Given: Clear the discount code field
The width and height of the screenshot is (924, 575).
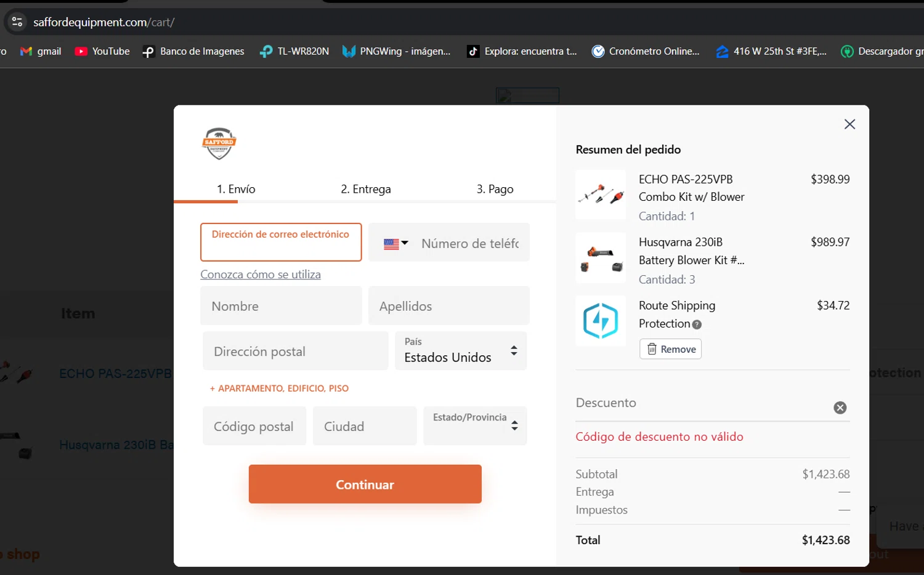Looking at the screenshot, I should point(840,408).
